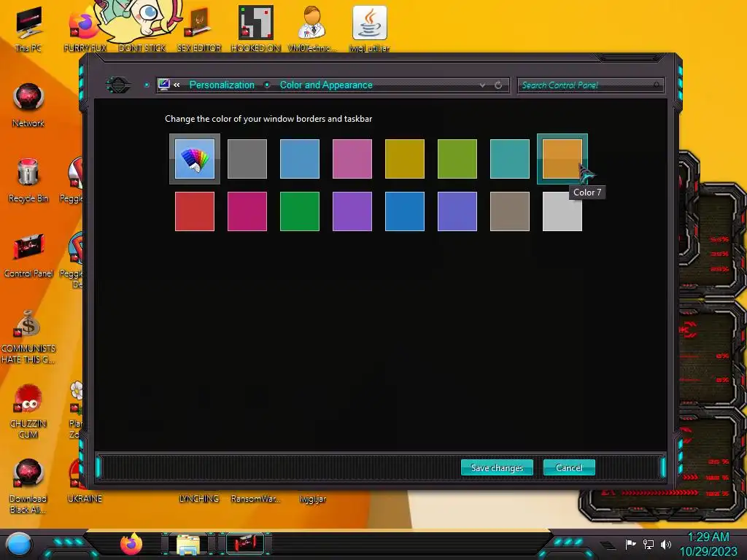Click the Search Control Panel field
This screenshot has width=747, height=560.
coord(591,85)
